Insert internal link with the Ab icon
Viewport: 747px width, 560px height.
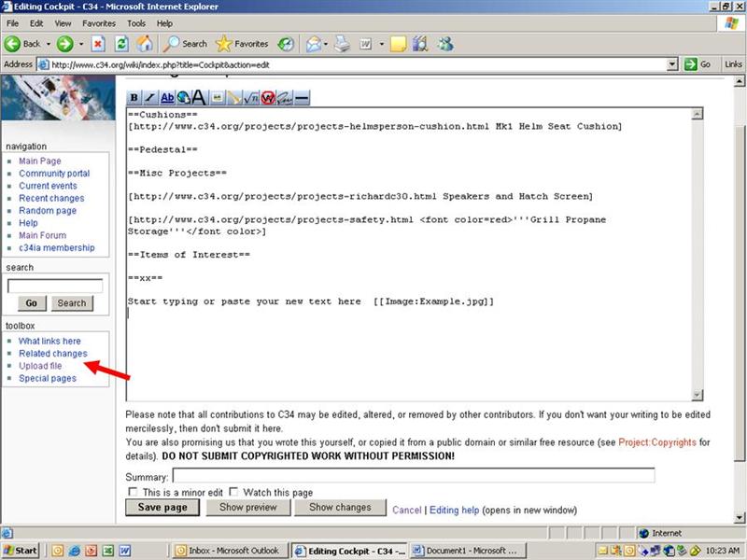coord(167,97)
